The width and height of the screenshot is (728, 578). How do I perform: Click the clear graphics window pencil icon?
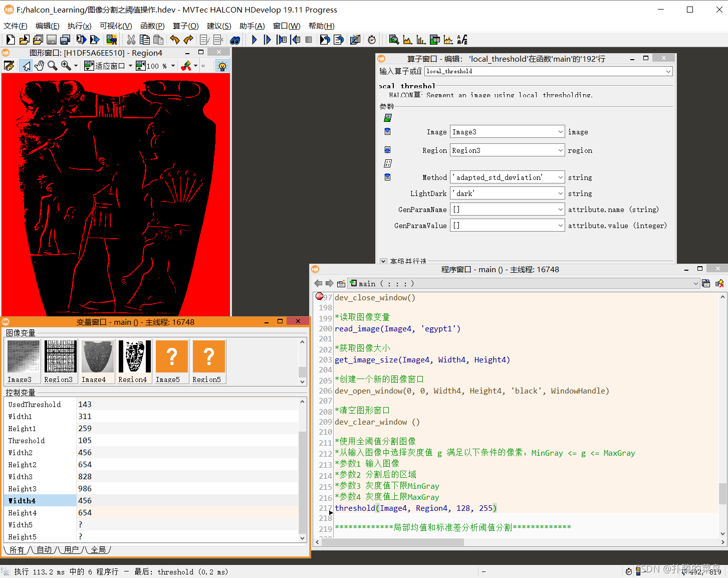click(x=9, y=66)
